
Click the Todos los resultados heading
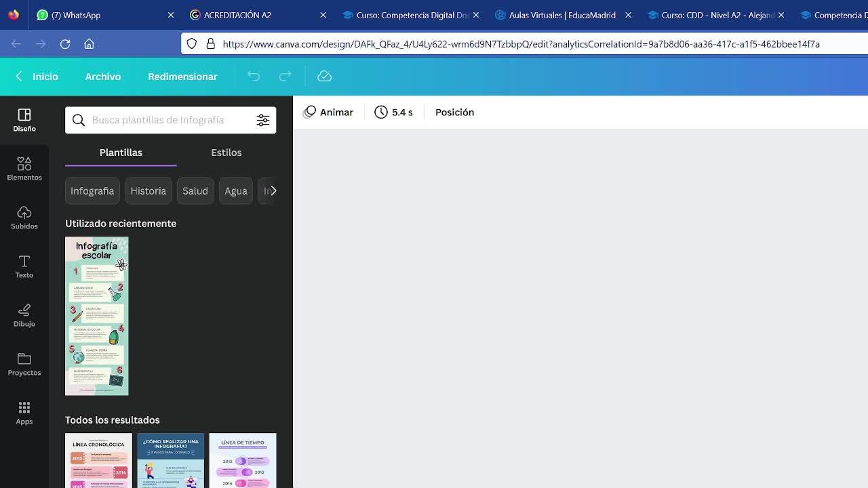113,420
